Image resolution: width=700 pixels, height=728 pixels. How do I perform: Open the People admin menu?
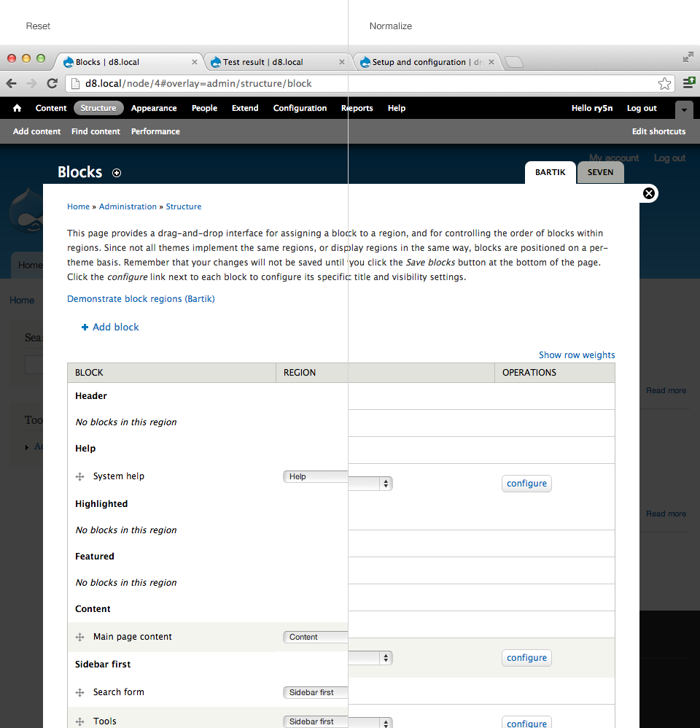pos(204,108)
